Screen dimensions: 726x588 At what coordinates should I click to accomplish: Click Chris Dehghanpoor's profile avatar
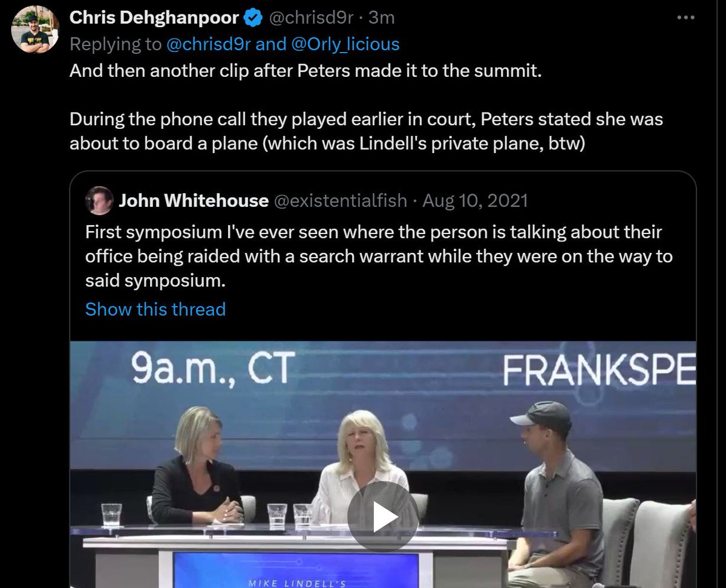(x=36, y=33)
